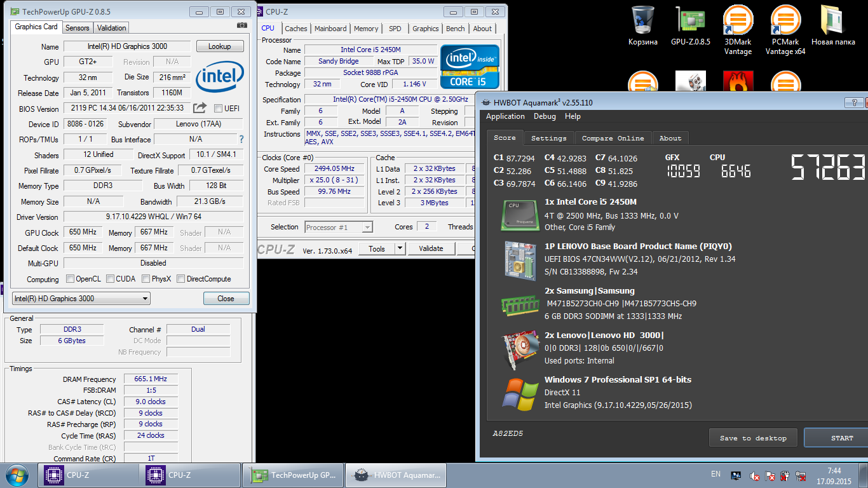Screen dimensions: 868x488
Task: Open the Action Center flag tray icon
Action: click(770, 475)
